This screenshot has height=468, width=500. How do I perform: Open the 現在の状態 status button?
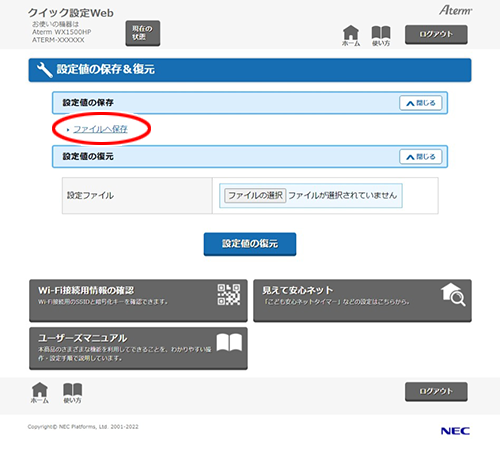[x=143, y=33]
